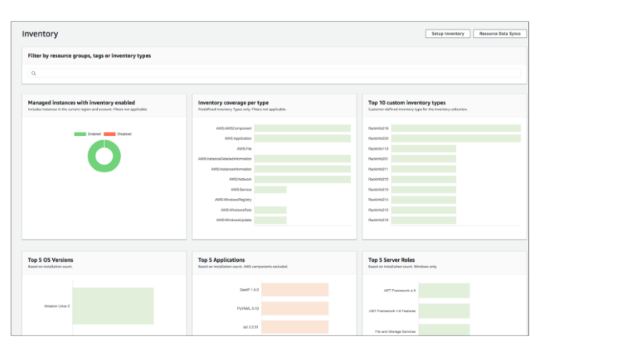Select the AWS:Service coverage bar

pyautogui.click(x=271, y=190)
